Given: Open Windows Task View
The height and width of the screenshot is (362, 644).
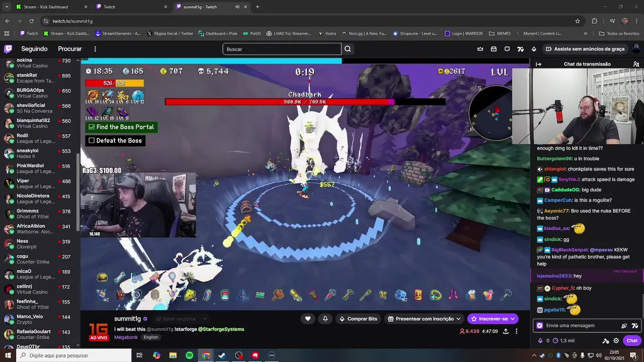Looking at the screenshot, I should (x=139, y=355).
